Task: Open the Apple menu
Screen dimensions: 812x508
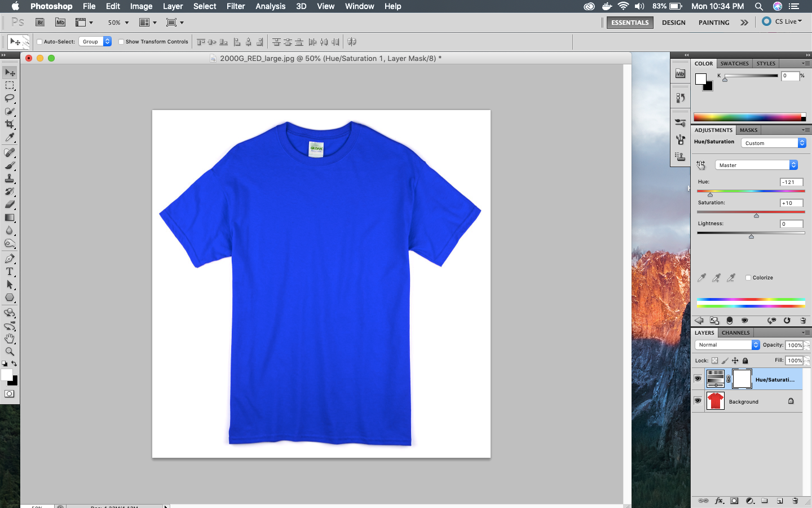Action: pos(15,6)
